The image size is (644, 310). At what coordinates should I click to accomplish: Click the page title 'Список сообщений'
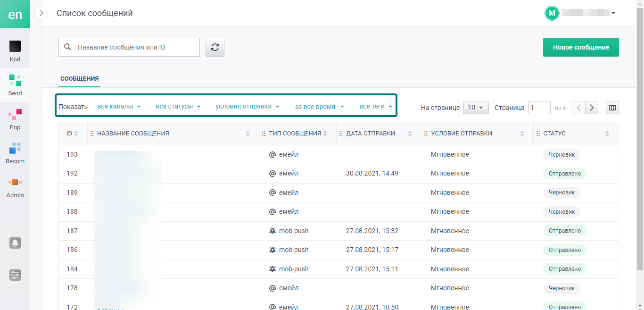pos(95,13)
